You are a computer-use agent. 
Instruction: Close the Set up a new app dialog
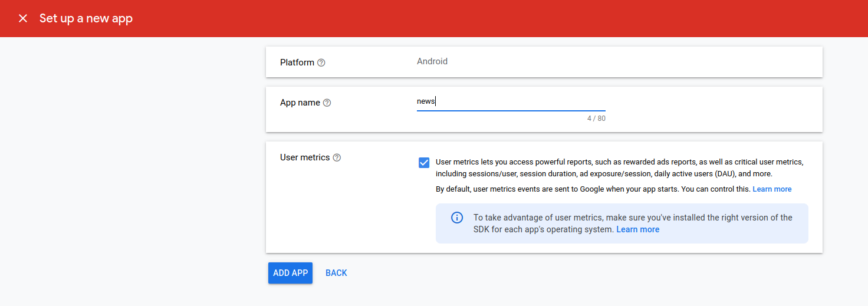tap(23, 18)
